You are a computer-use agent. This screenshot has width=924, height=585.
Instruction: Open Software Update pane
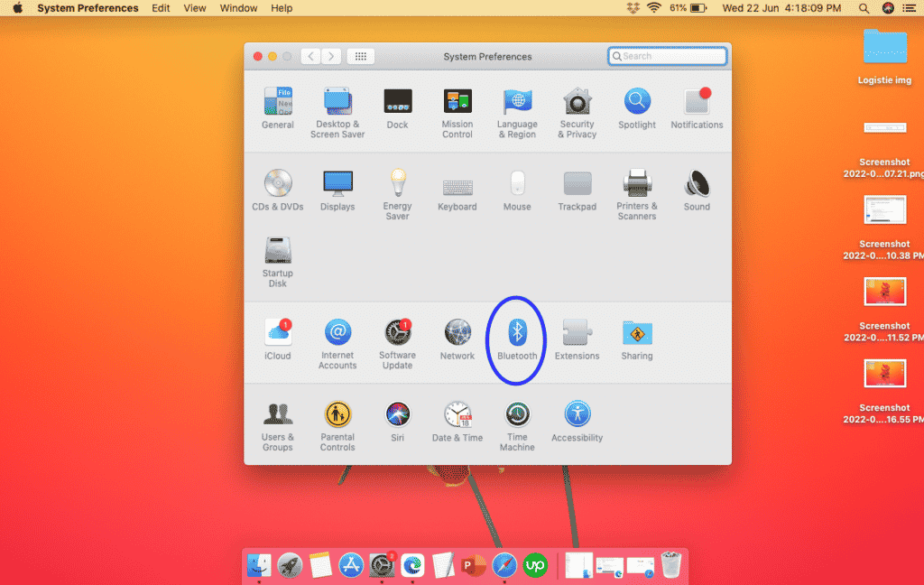(x=398, y=344)
